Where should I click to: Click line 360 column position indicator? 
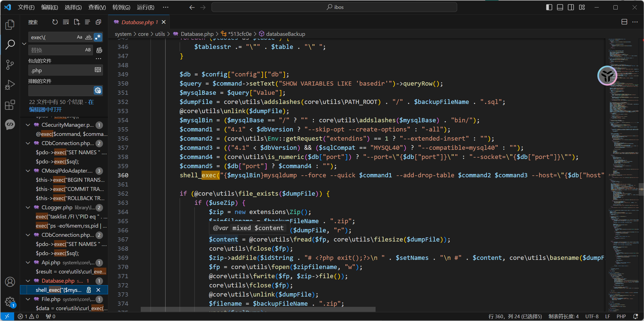515,316
